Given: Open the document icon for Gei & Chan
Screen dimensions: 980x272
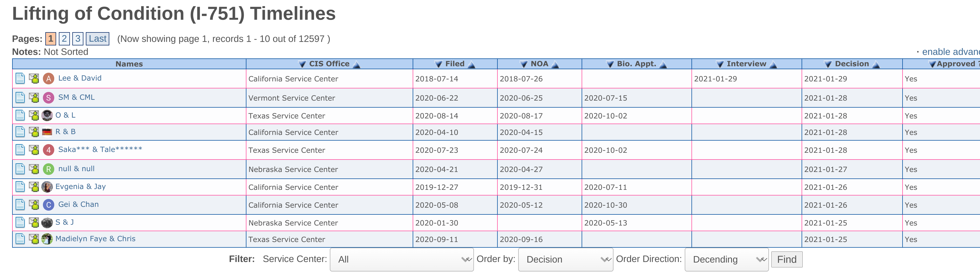Looking at the screenshot, I should tap(20, 205).
